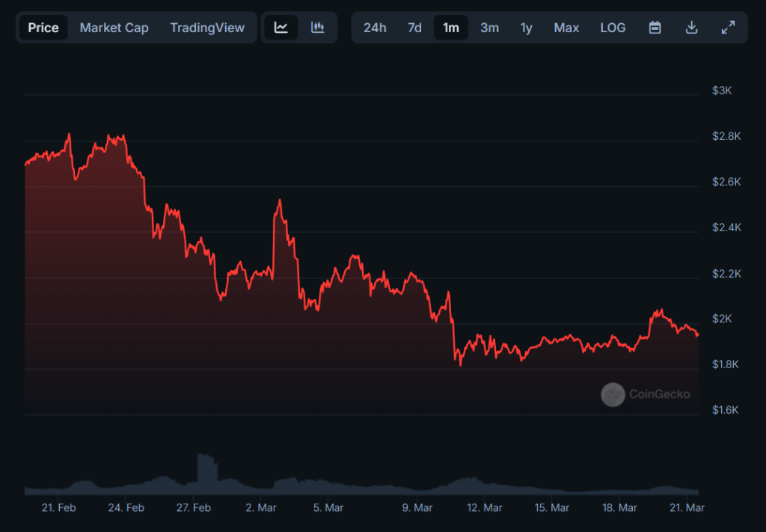Download the chart data
The image size is (766, 532).
[691, 28]
